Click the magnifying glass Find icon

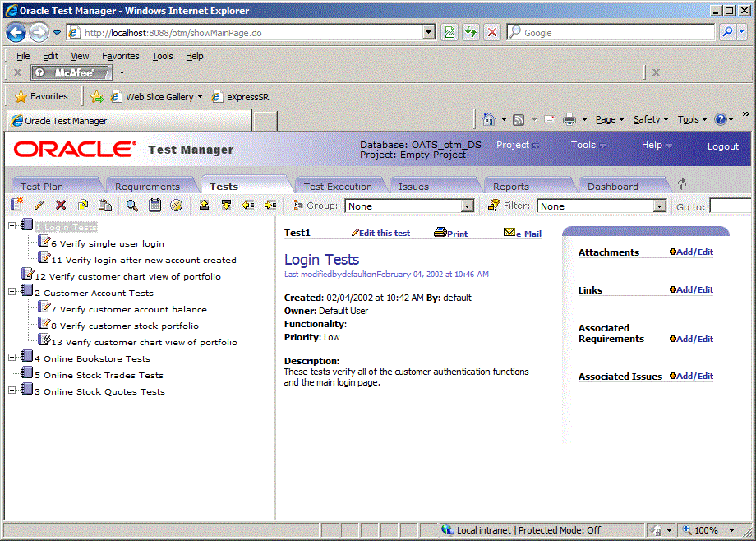(x=131, y=205)
